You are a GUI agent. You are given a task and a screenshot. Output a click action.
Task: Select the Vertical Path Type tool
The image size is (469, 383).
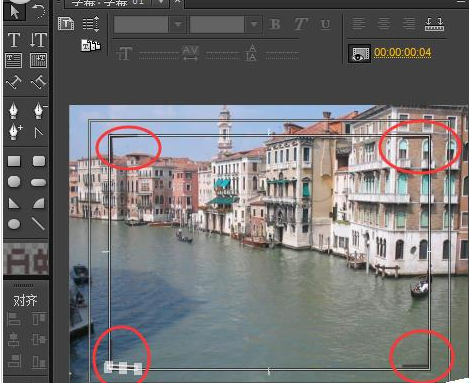(38, 82)
